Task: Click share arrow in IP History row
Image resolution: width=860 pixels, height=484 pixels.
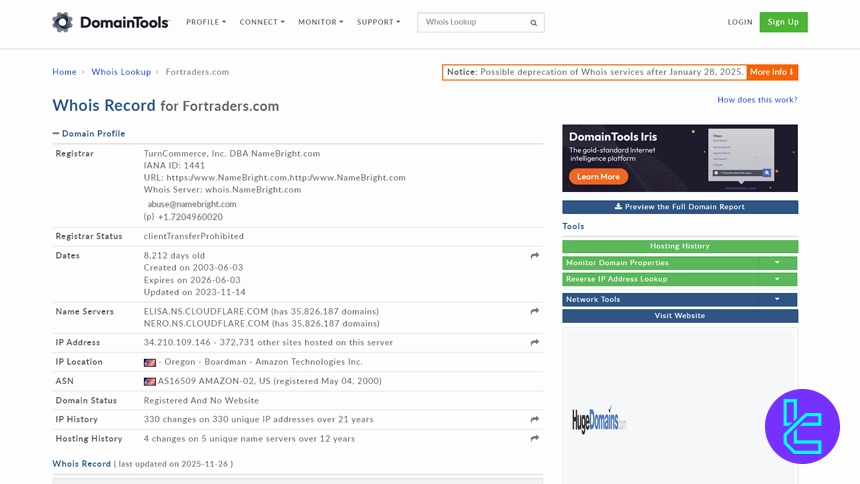Action: coord(535,419)
